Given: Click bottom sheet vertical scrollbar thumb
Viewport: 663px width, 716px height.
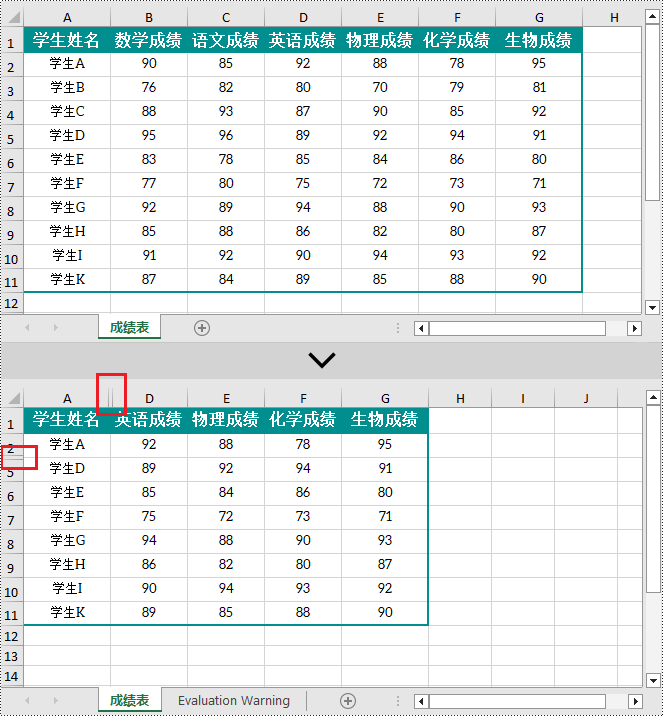Looking at the screenshot, I should tap(653, 500).
